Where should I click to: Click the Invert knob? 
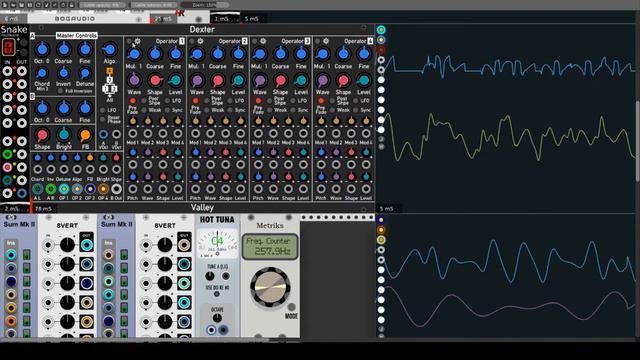(63, 73)
